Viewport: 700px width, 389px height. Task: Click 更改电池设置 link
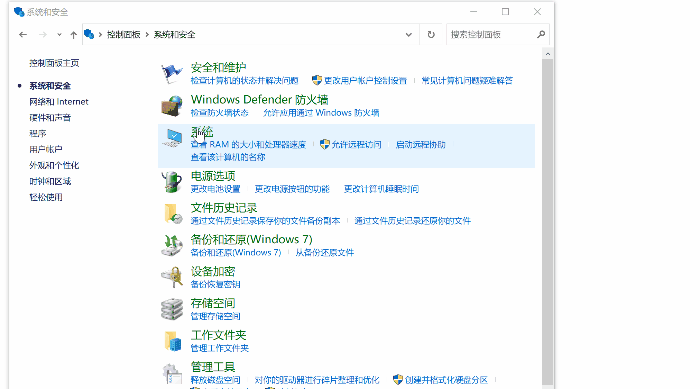(x=216, y=189)
